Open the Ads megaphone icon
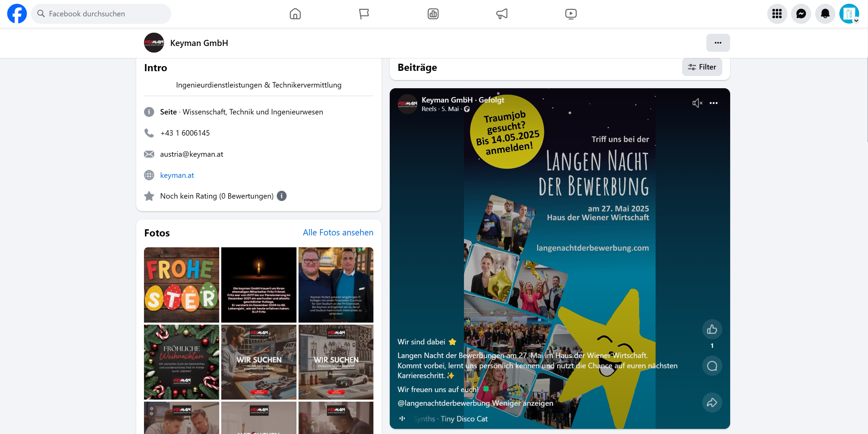The height and width of the screenshot is (434, 868). tap(502, 14)
